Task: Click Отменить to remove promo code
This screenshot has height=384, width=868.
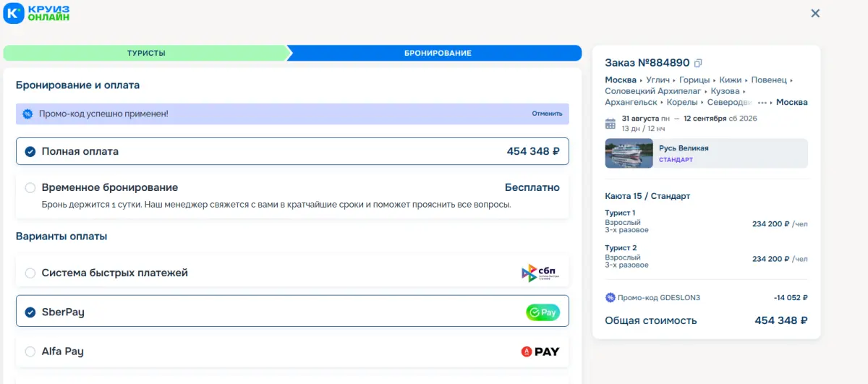Action: click(547, 114)
